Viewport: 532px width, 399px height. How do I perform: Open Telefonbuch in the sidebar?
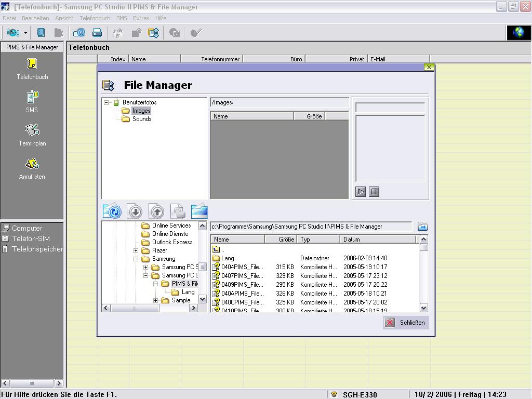coord(32,69)
